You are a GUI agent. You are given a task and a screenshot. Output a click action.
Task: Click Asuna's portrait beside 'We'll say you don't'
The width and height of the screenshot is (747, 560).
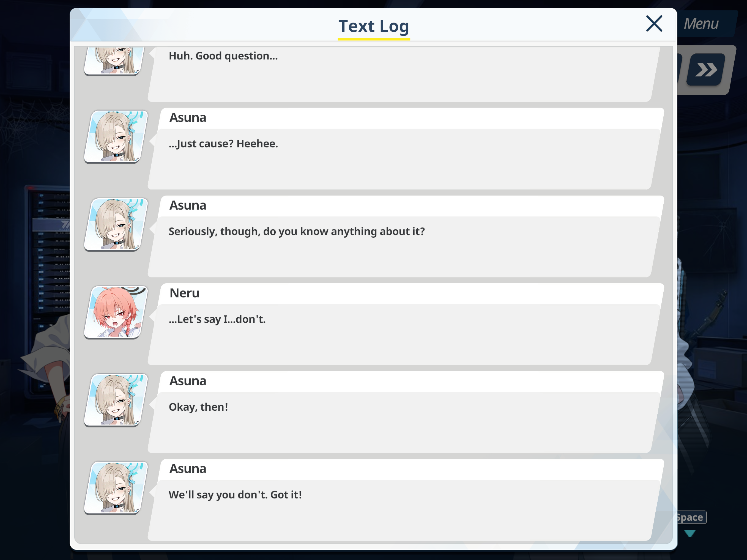click(x=116, y=488)
